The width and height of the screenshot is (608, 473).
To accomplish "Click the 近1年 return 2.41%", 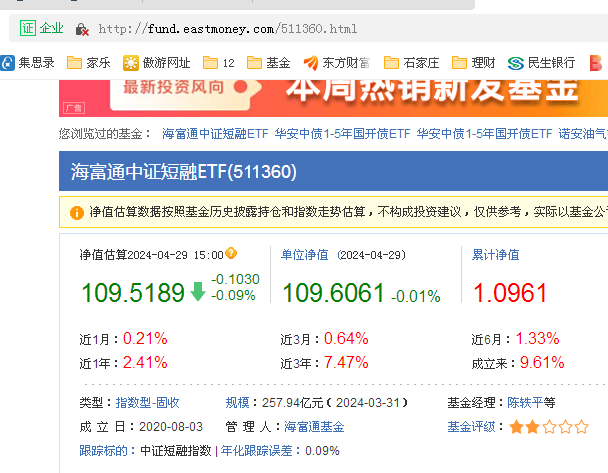I will click(145, 363).
